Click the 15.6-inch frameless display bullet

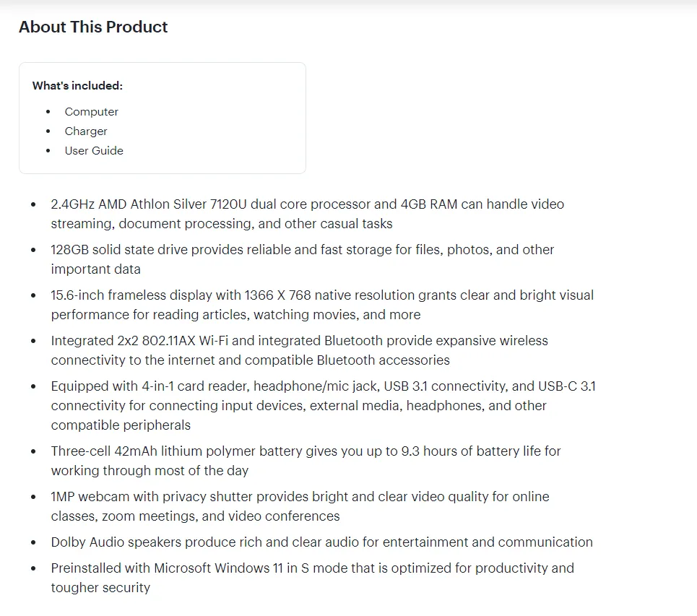(x=322, y=305)
